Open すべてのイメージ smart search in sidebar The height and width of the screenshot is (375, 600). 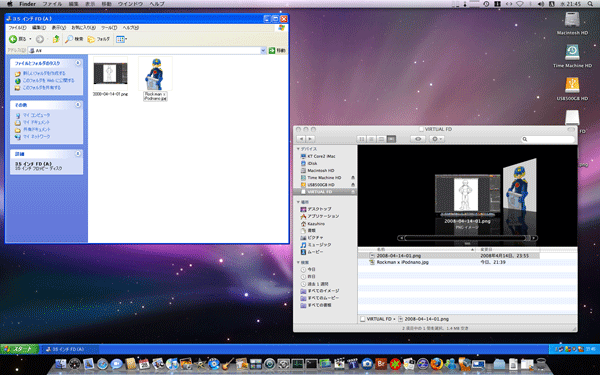coord(323,291)
